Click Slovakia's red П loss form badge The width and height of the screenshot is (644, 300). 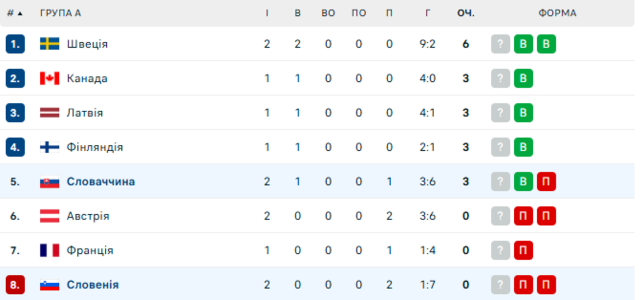pyautogui.click(x=546, y=181)
